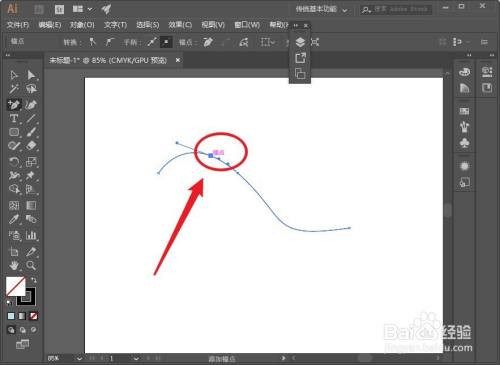
Task: Open the Layers panel icon
Action: pos(300,42)
